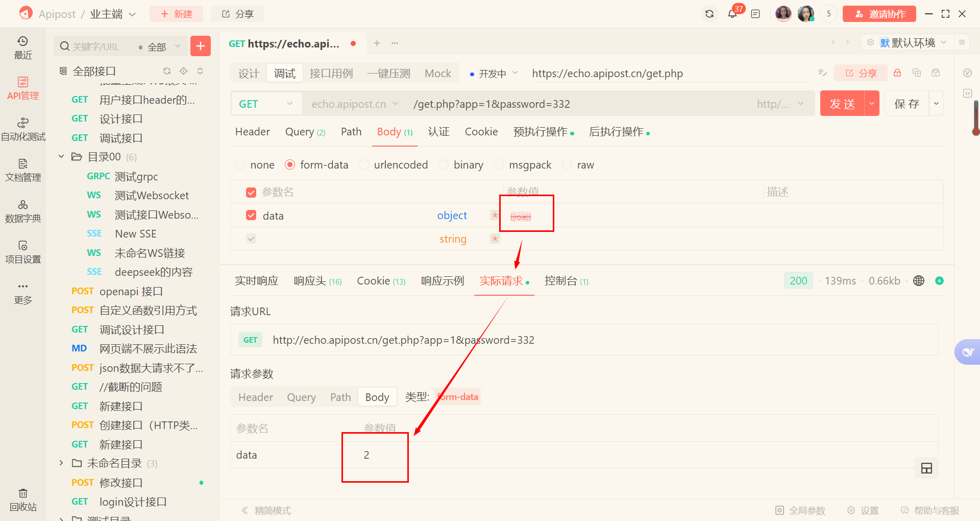This screenshot has width=980, height=521.
Task: Open the echo.apipost.cn host dropdown
Action: [x=355, y=104]
